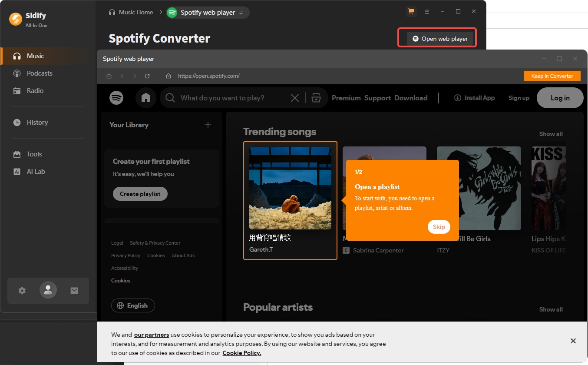Open the About Ads footer link
Screen dimensions: 588x365
183,255
